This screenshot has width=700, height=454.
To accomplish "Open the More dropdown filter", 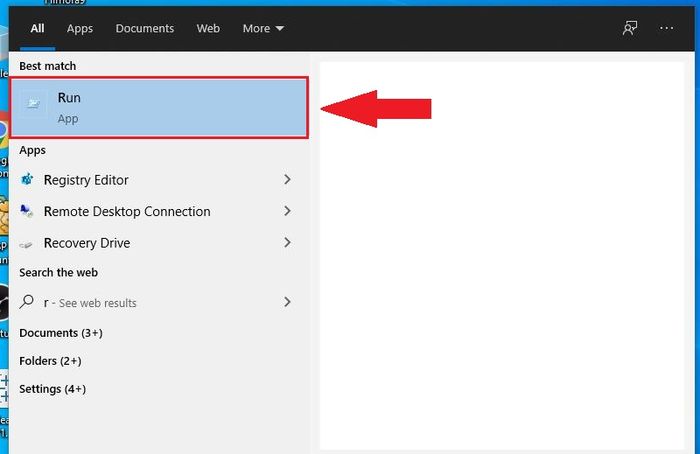I will (x=263, y=29).
